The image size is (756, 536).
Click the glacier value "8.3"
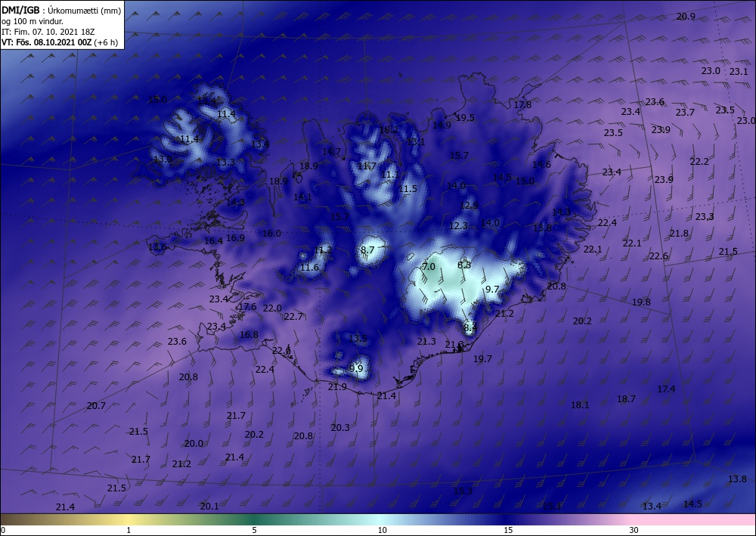[464, 265]
